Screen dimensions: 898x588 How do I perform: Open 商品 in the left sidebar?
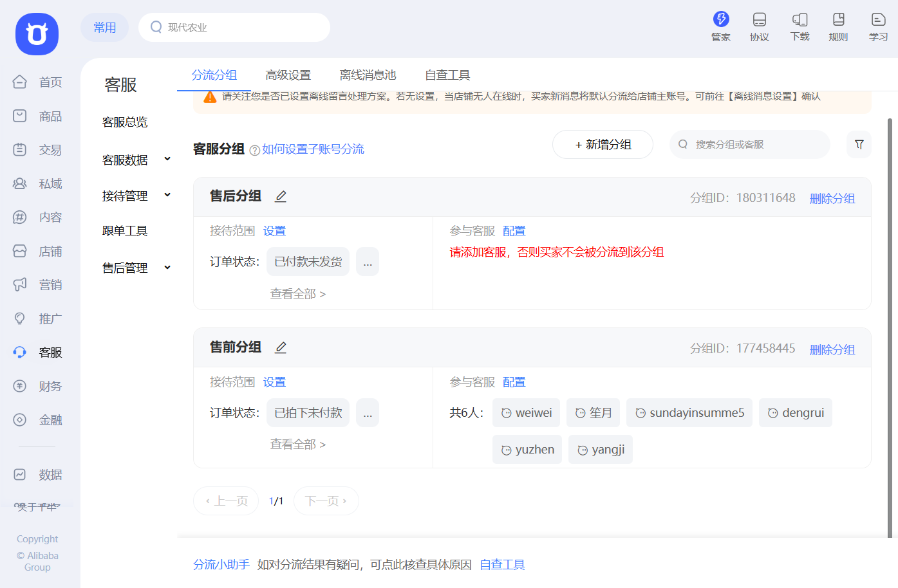(37, 116)
